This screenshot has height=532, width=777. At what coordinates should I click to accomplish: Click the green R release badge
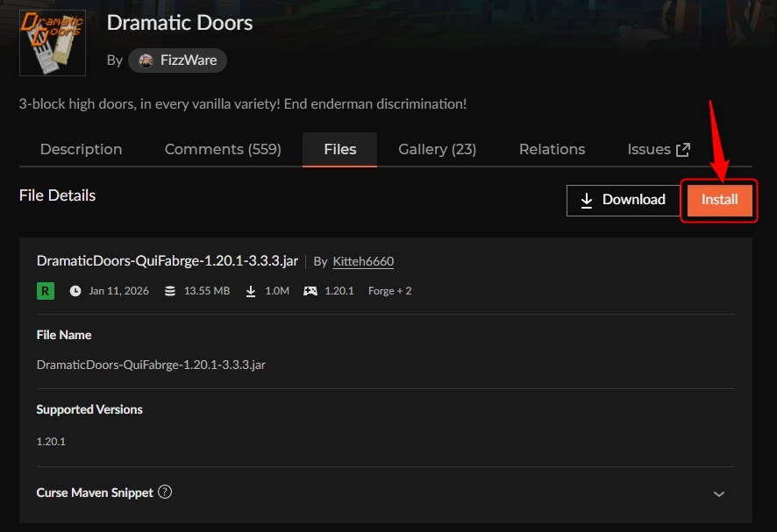[x=45, y=291]
